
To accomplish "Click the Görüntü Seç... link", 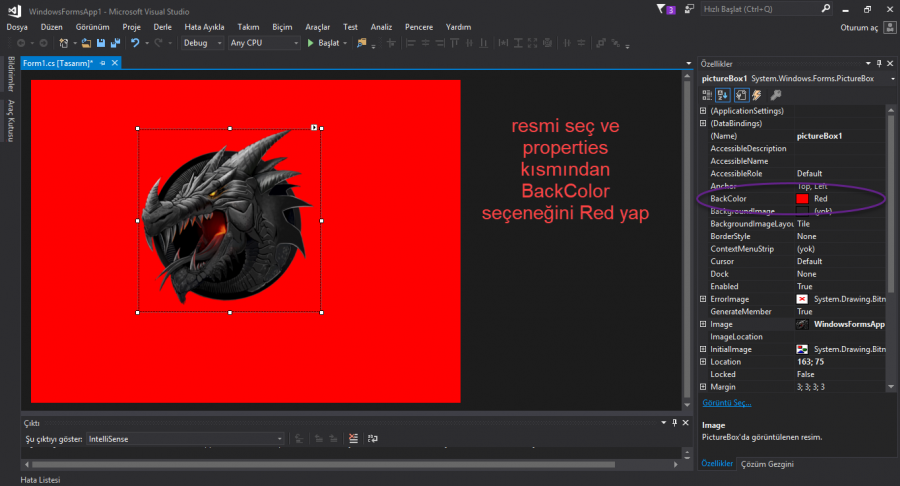I will [x=727, y=403].
